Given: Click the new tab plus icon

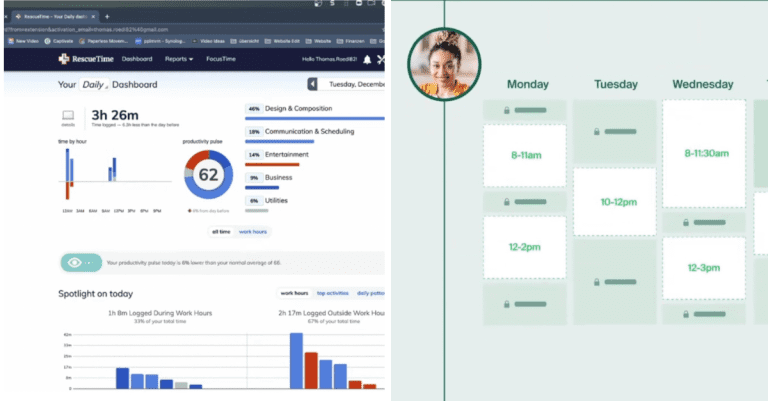Looking at the screenshot, I should 107,17.
